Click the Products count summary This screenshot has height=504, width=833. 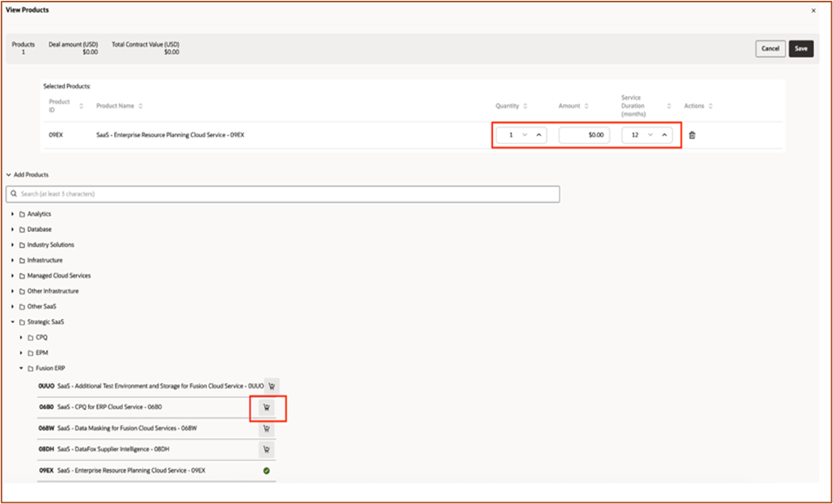23,48
